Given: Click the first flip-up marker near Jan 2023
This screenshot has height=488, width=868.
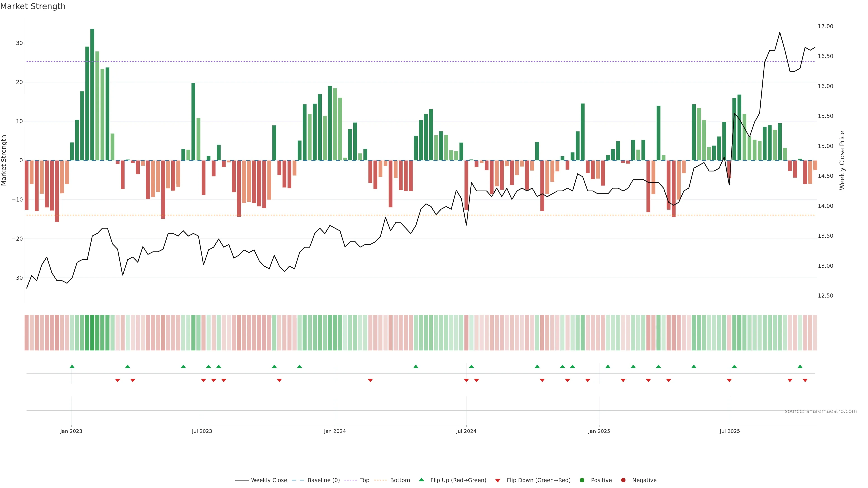Looking at the screenshot, I should 72,366.
